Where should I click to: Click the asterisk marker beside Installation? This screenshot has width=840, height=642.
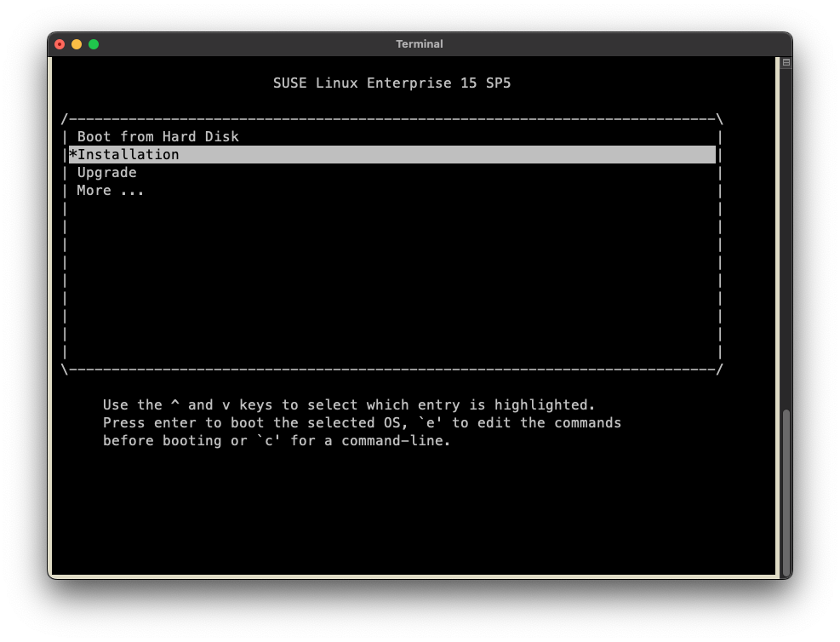pyautogui.click(x=72, y=155)
